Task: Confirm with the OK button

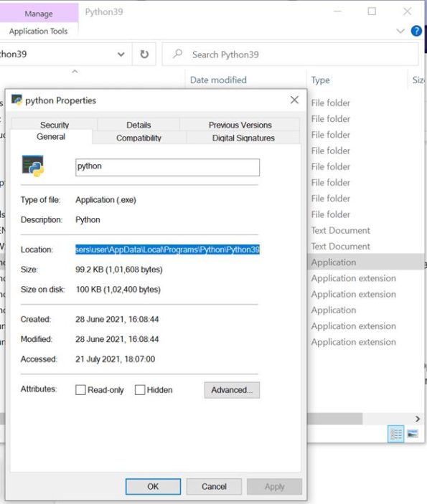Action: pyautogui.click(x=153, y=486)
